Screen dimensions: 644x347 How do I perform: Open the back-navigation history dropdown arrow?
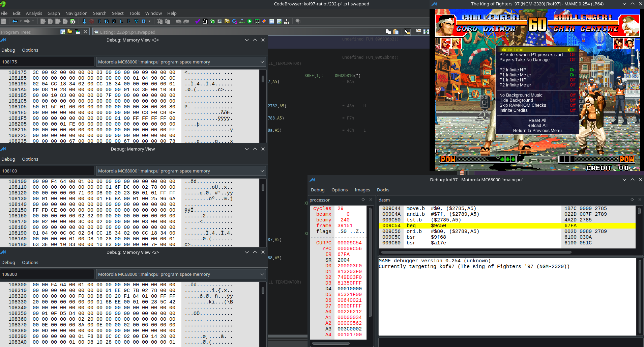coord(21,21)
